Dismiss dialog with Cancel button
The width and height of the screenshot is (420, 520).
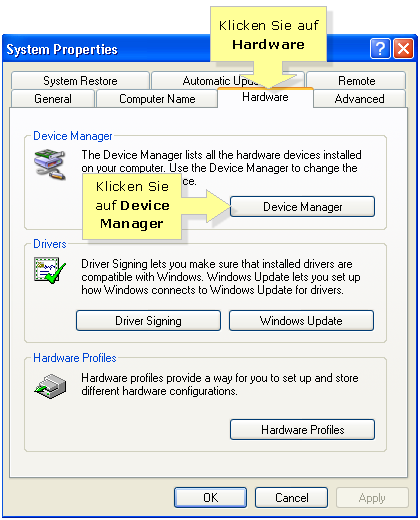point(291,498)
